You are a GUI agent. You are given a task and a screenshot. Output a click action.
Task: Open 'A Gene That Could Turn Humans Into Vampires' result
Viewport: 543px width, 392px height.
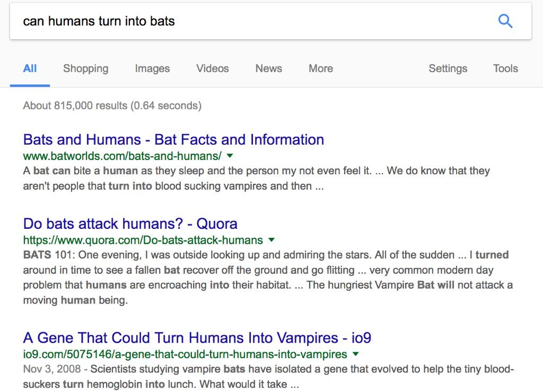pos(197,337)
